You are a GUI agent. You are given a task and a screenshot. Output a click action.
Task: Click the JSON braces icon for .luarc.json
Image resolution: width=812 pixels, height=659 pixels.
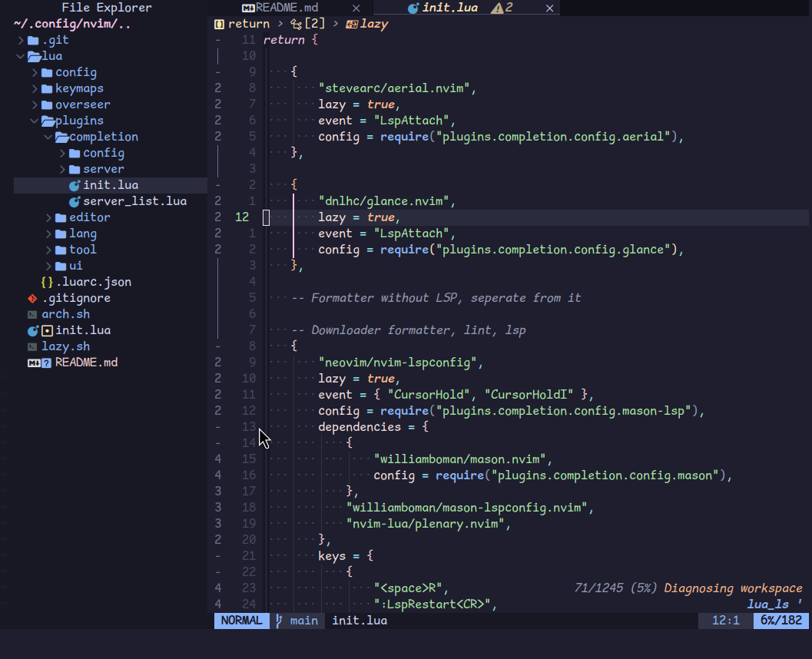click(x=47, y=282)
